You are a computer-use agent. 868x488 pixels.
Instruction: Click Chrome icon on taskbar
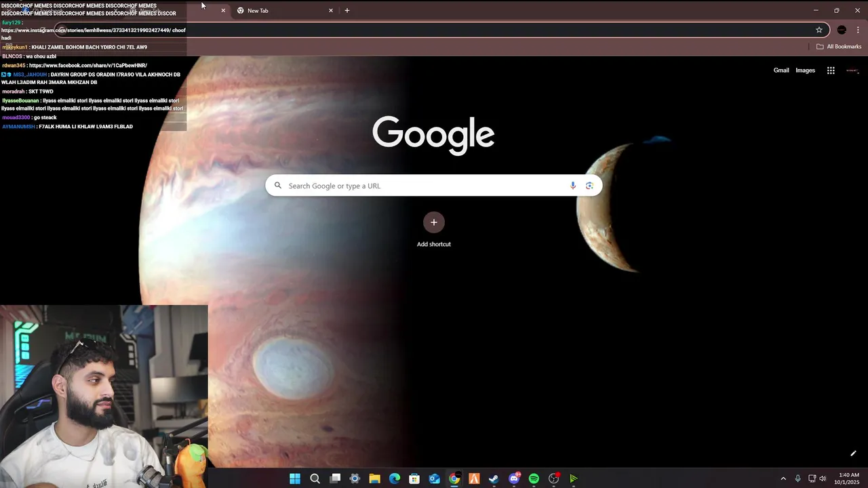click(454, 479)
